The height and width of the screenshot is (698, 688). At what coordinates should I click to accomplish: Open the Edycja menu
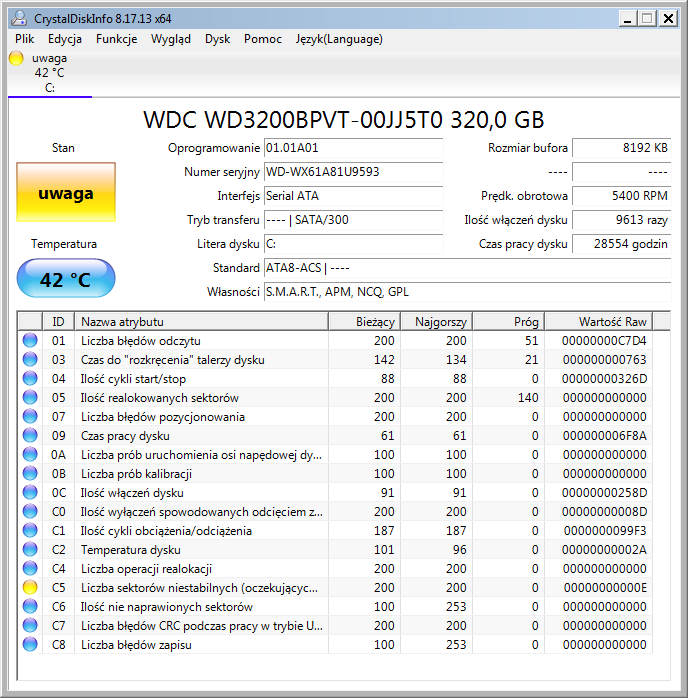coord(65,39)
